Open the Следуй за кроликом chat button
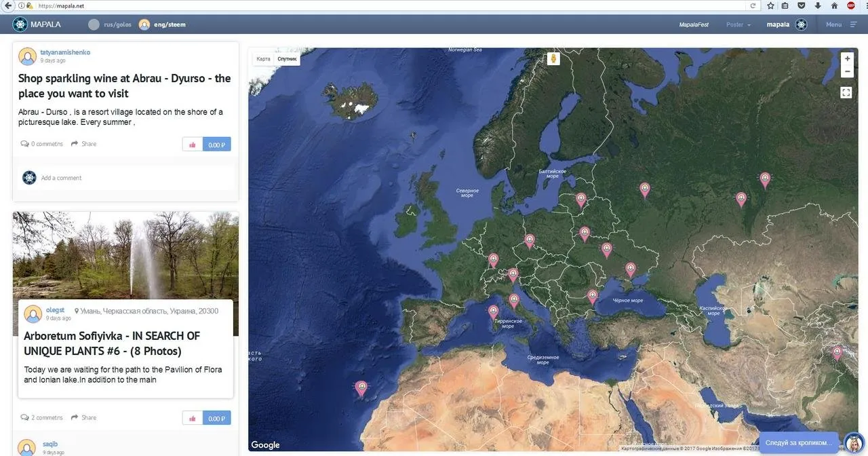The height and width of the screenshot is (456, 868). pos(798,442)
